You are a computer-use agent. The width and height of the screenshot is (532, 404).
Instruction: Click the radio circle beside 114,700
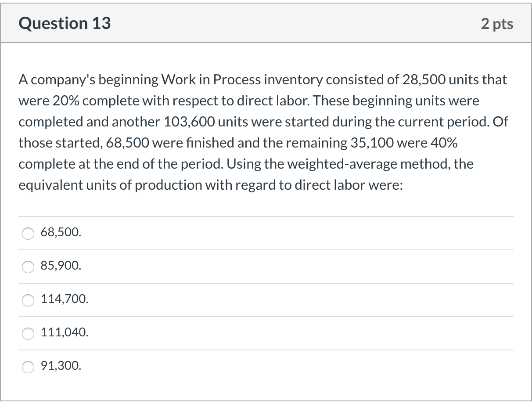point(28,300)
